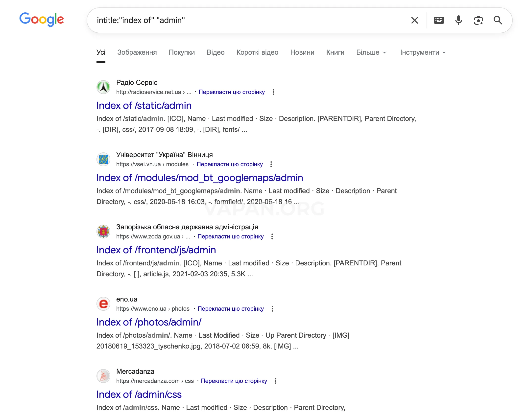Image resolution: width=528 pixels, height=420 pixels.
Task: Translate the zoda.gov.ua page
Action: [x=231, y=236]
